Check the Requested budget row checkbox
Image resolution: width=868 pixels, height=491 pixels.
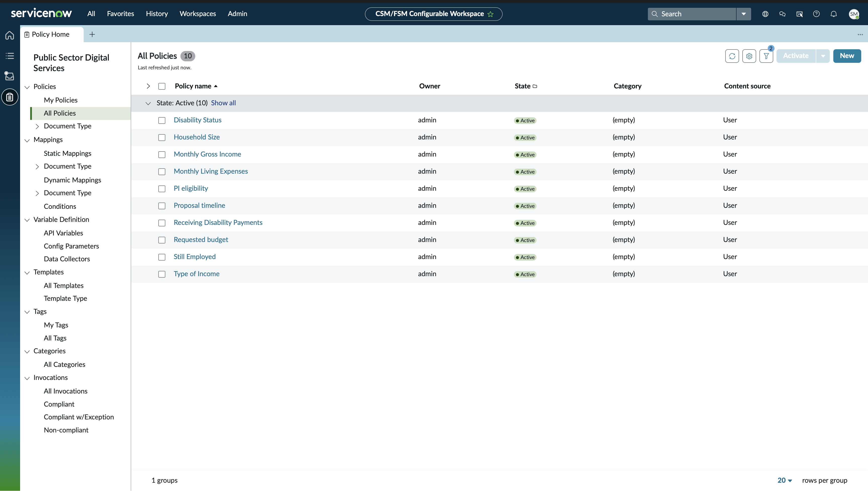pyautogui.click(x=162, y=240)
